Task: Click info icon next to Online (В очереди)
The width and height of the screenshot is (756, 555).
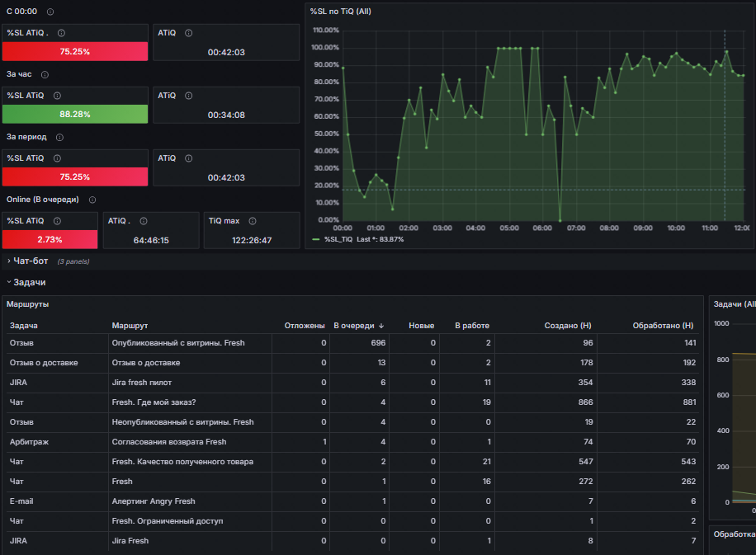Action: [92, 200]
